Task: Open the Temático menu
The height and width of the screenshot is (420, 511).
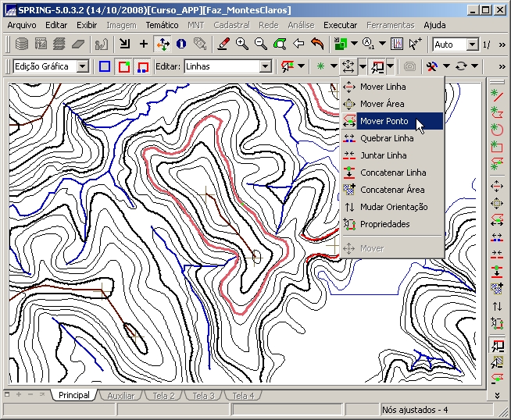Action: coord(162,25)
